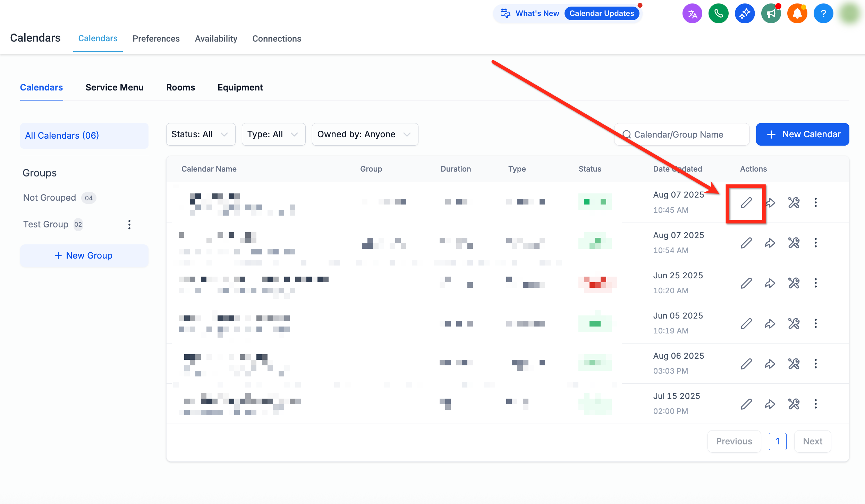The height and width of the screenshot is (504, 865).
Task: Open the user profile avatar
Action: pos(850,14)
